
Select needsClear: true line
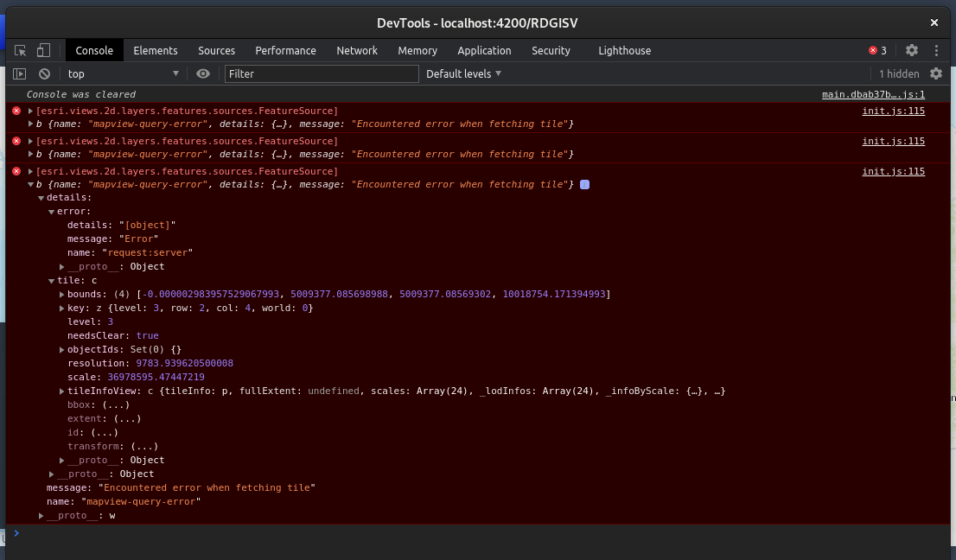pos(112,336)
